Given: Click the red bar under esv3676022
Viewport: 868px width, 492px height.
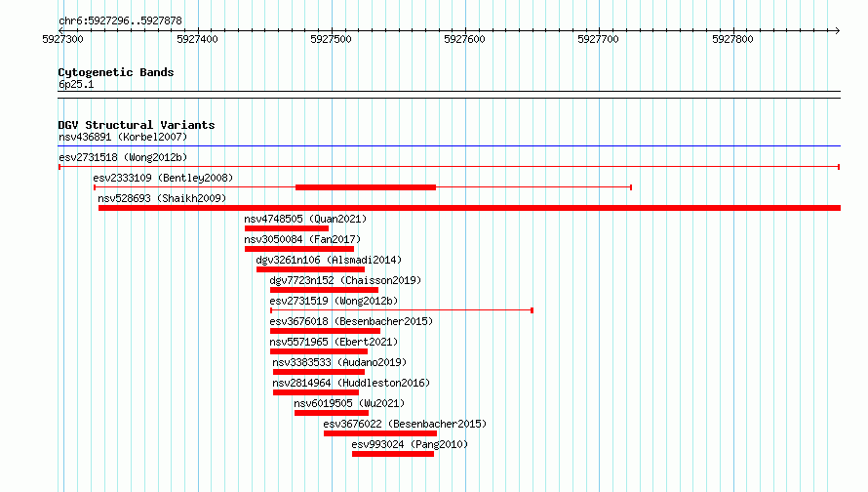Looking at the screenshot, I should pyautogui.click(x=379, y=433).
